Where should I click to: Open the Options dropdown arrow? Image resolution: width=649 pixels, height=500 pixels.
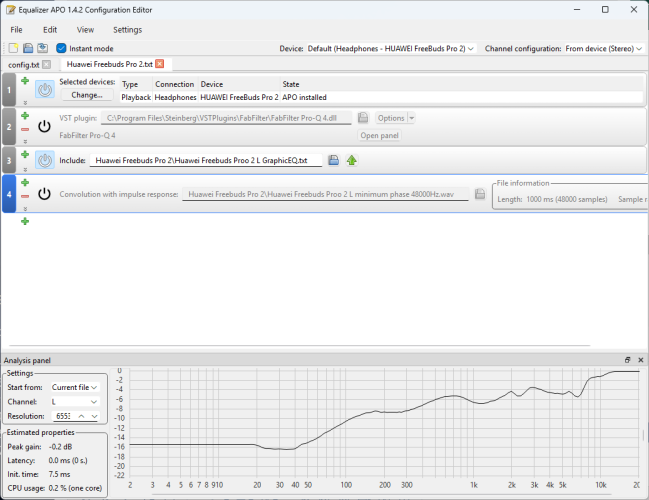click(x=411, y=118)
